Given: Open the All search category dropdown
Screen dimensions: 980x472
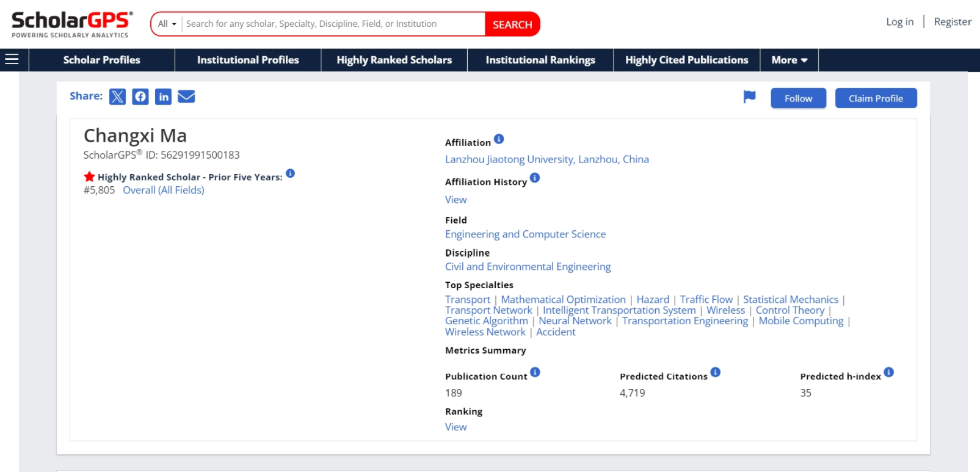Looking at the screenshot, I should [167, 24].
